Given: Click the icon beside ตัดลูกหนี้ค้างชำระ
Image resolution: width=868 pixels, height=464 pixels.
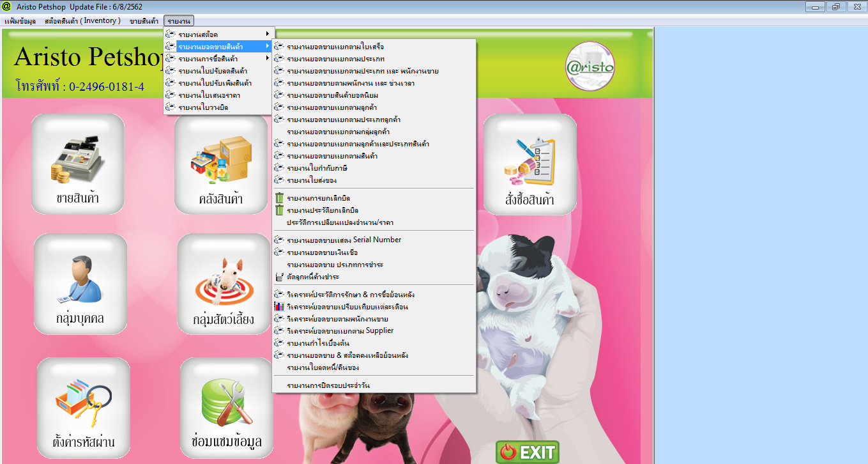Looking at the screenshot, I should tap(279, 277).
